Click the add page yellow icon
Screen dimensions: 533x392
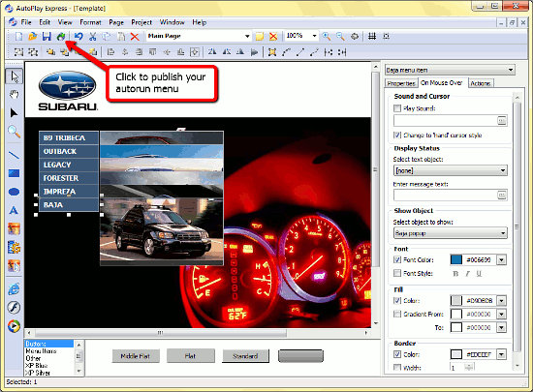(260, 37)
